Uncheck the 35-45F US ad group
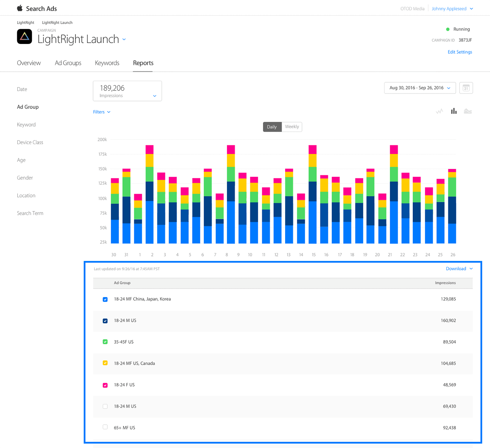Image resolution: width=490 pixels, height=448 pixels. [105, 342]
